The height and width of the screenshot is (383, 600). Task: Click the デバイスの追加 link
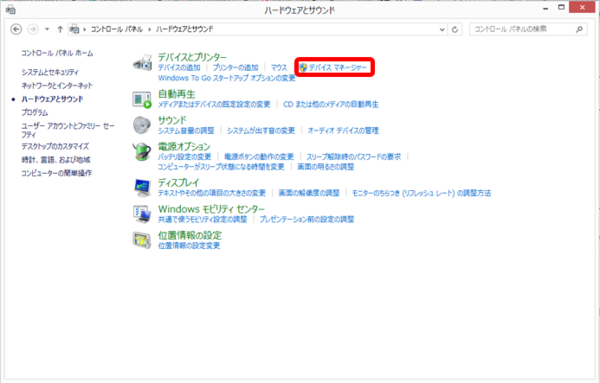point(179,68)
